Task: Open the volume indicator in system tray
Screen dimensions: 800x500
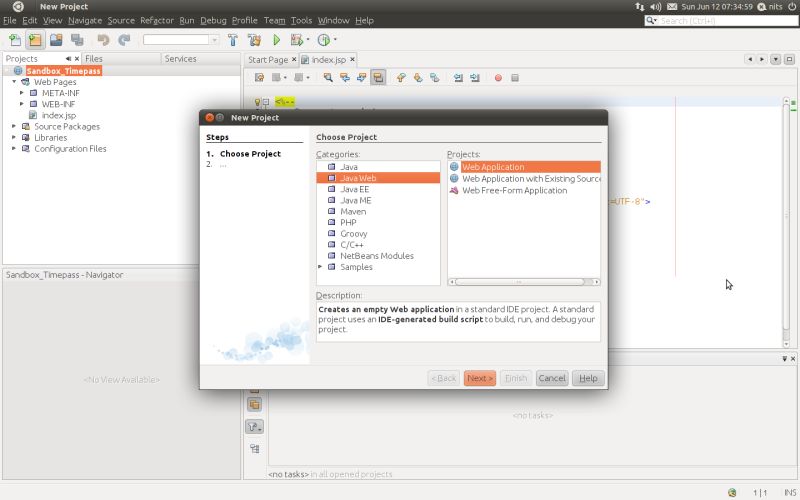Action: click(x=656, y=7)
